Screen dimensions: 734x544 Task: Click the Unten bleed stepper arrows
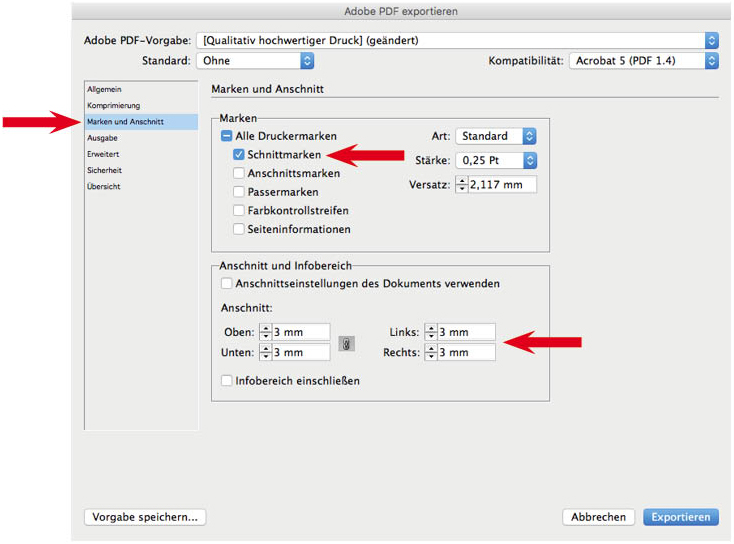[265, 352]
